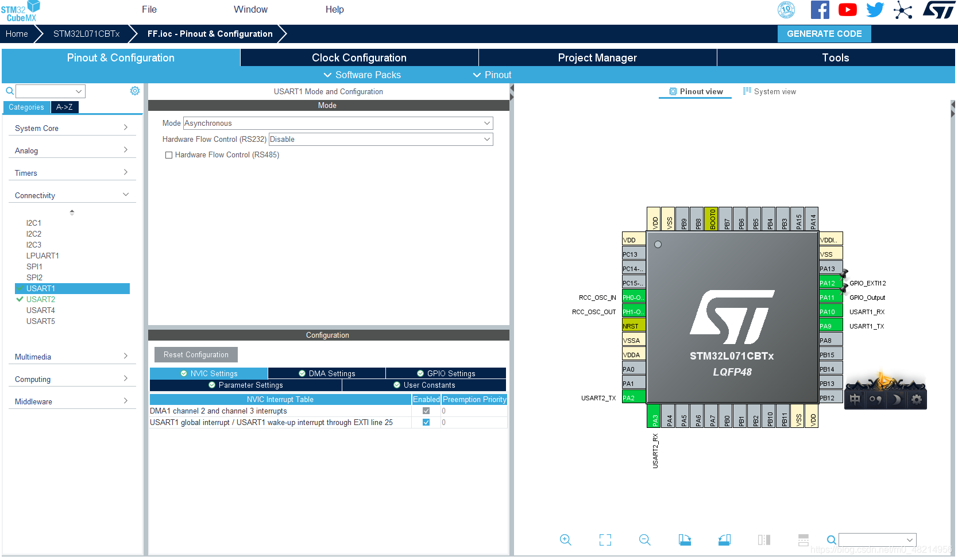Viewport: 958px width, 560px height.
Task: Open the pin search combo box
Action: coord(877,540)
